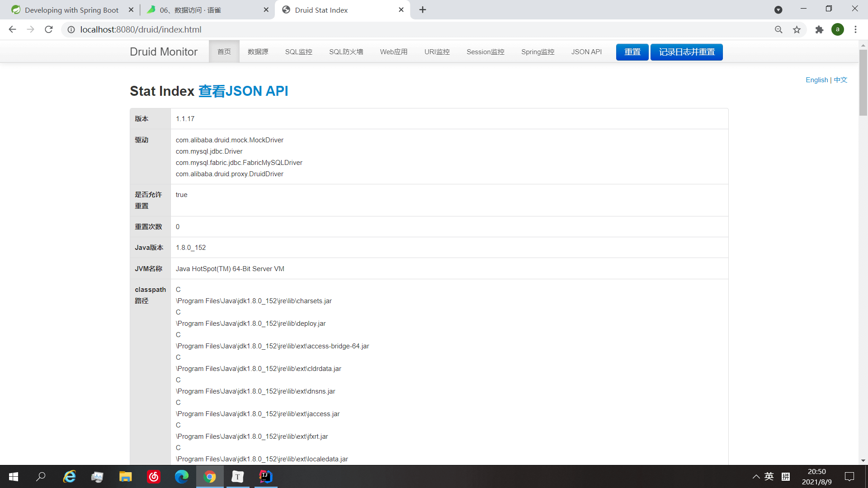Open IntelliJ IDEA from the taskbar

[x=265, y=477]
